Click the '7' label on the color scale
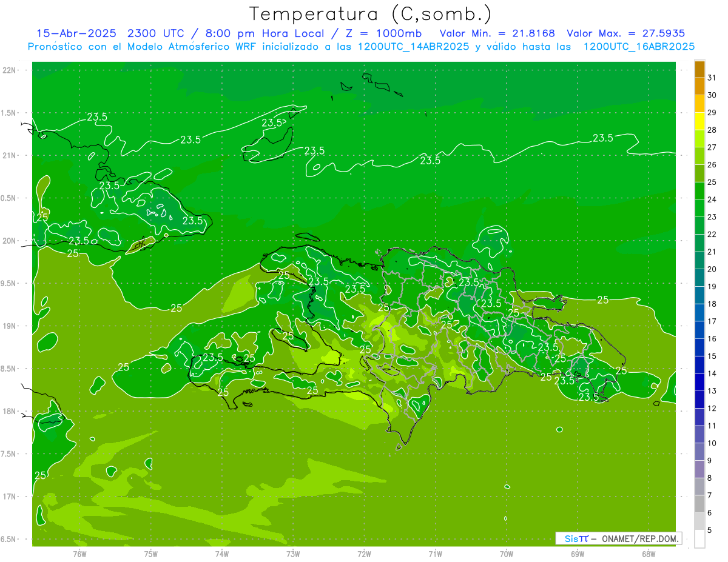 (710, 495)
